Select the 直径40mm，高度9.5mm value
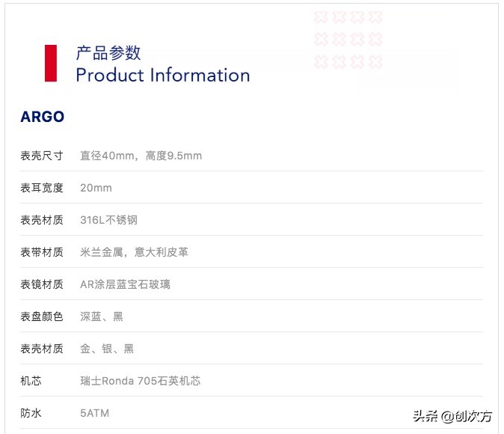504x434 pixels. point(141,156)
